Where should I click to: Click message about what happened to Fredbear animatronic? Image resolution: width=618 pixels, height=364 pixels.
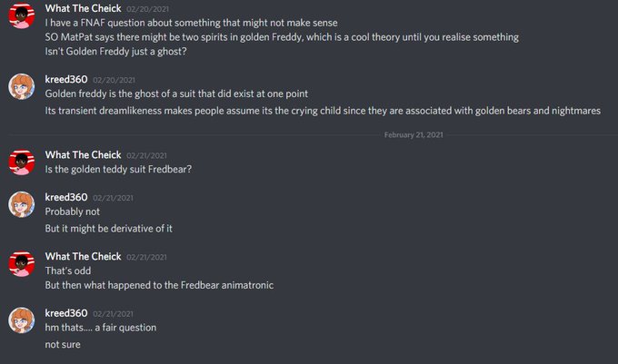(159, 285)
